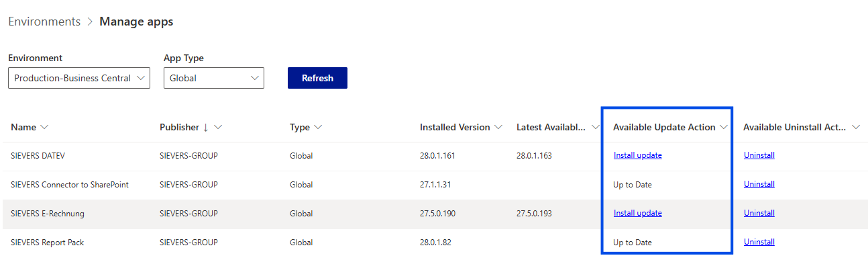Click installed version 27.5.0.190

click(x=437, y=213)
